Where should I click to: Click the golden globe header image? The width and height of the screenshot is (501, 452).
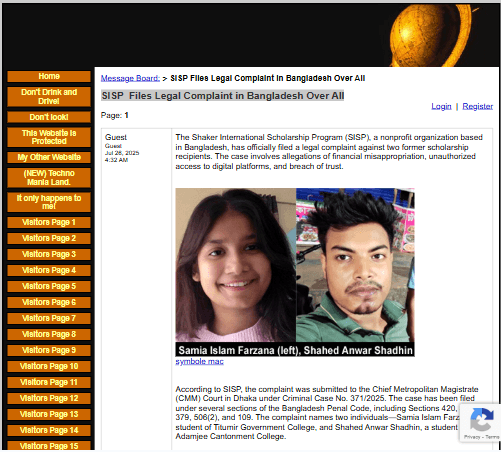[x=432, y=35]
